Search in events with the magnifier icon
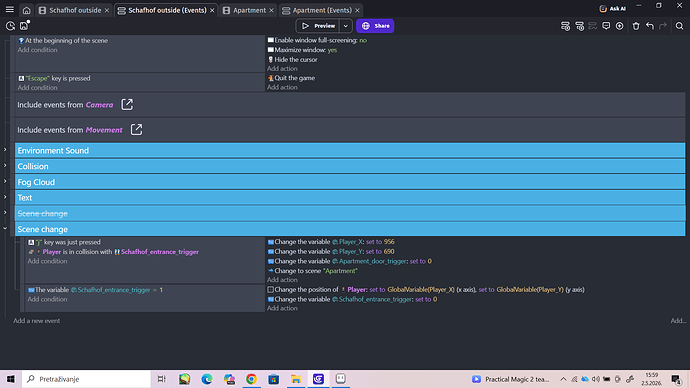 point(679,26)
